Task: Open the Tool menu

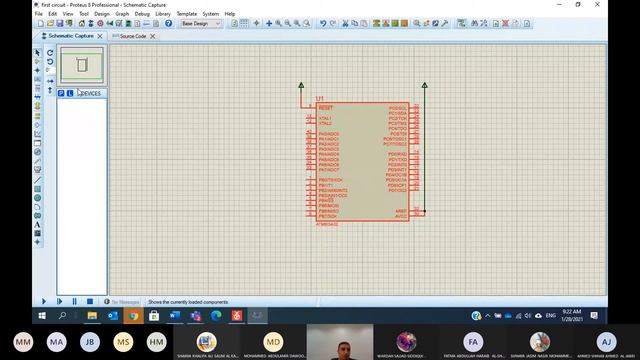Action: click(x=84, y=14)
